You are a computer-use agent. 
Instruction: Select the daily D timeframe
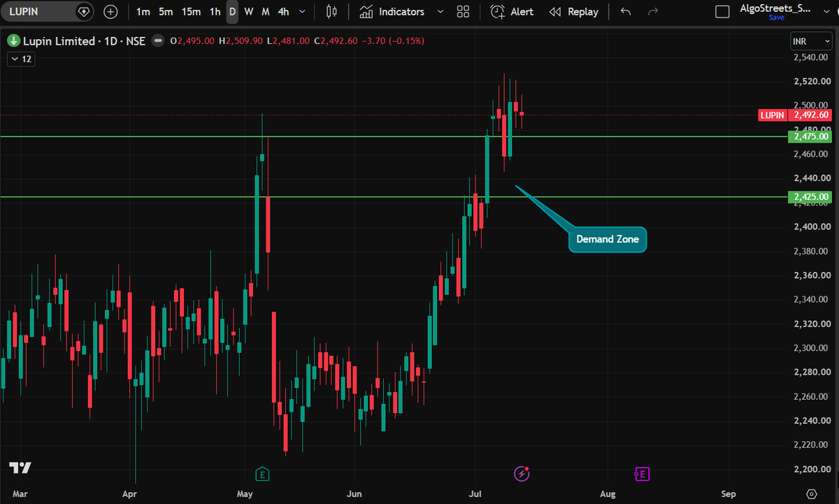[x=232, y=12]
